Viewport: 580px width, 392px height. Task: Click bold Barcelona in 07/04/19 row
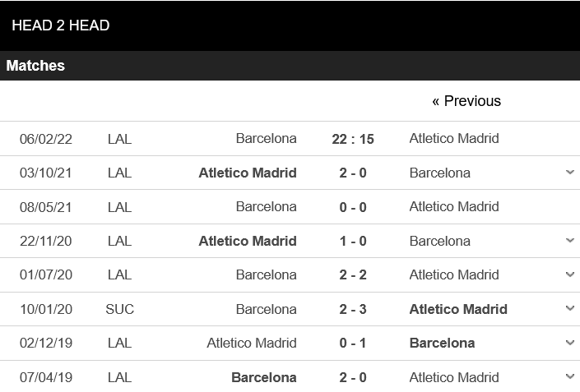point(263,377)
